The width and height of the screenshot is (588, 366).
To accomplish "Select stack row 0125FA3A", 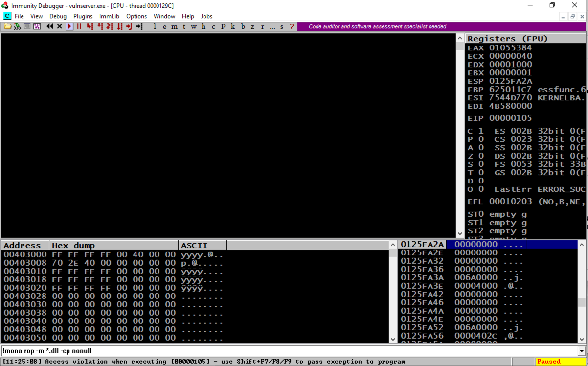I will (488, 277).
